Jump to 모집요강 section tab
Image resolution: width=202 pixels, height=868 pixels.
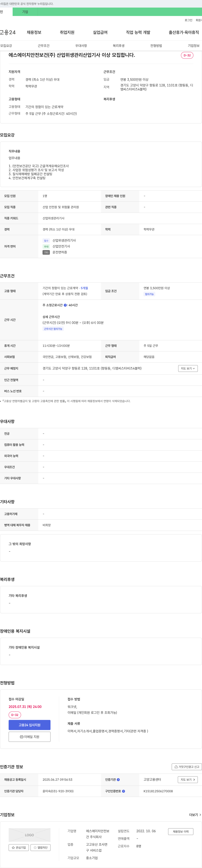tap(6, 45)
